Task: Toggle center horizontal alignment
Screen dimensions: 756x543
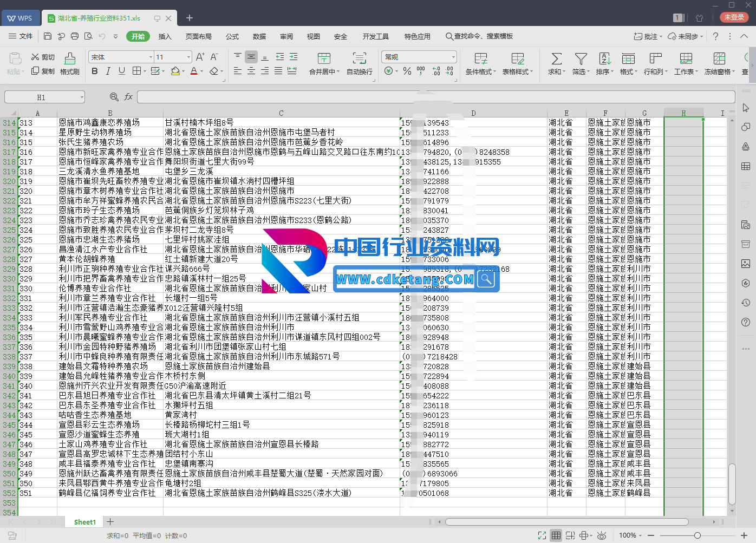Action: coord(251,71)
